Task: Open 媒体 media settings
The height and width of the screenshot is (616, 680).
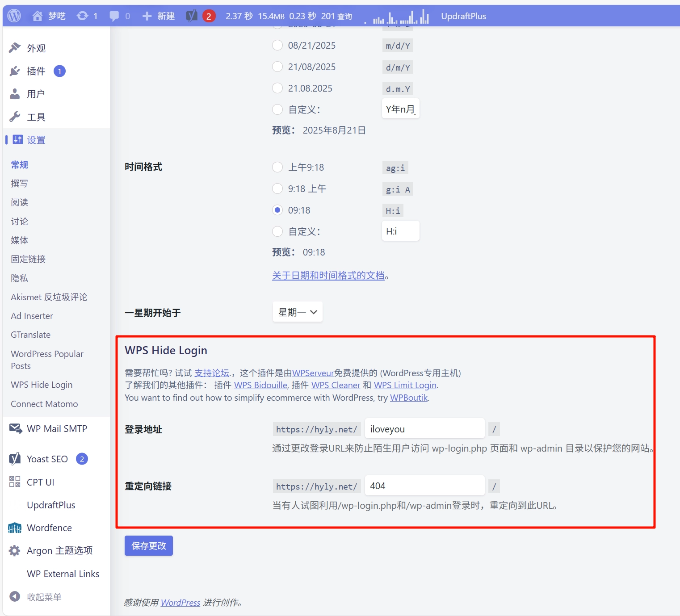Action: coord(20,240)
